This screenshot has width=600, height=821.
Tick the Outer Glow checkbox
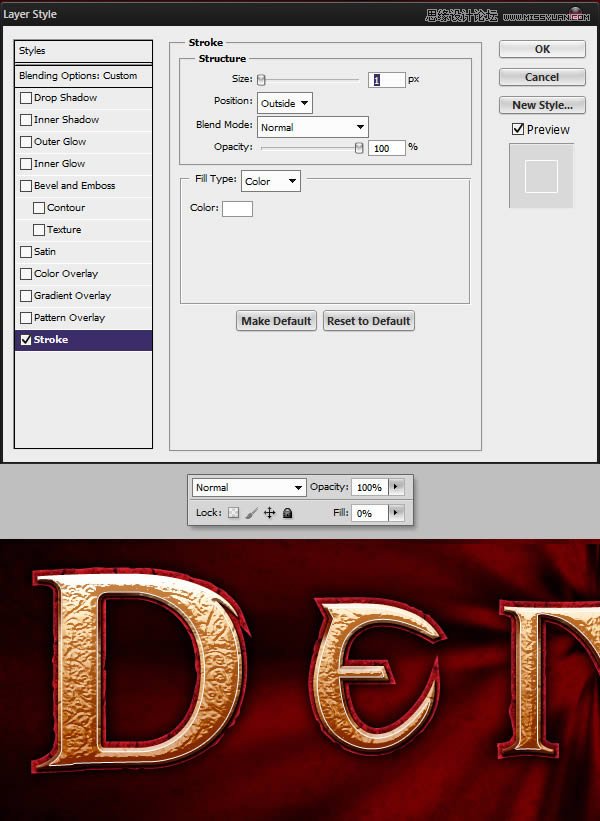click(26, 142)
